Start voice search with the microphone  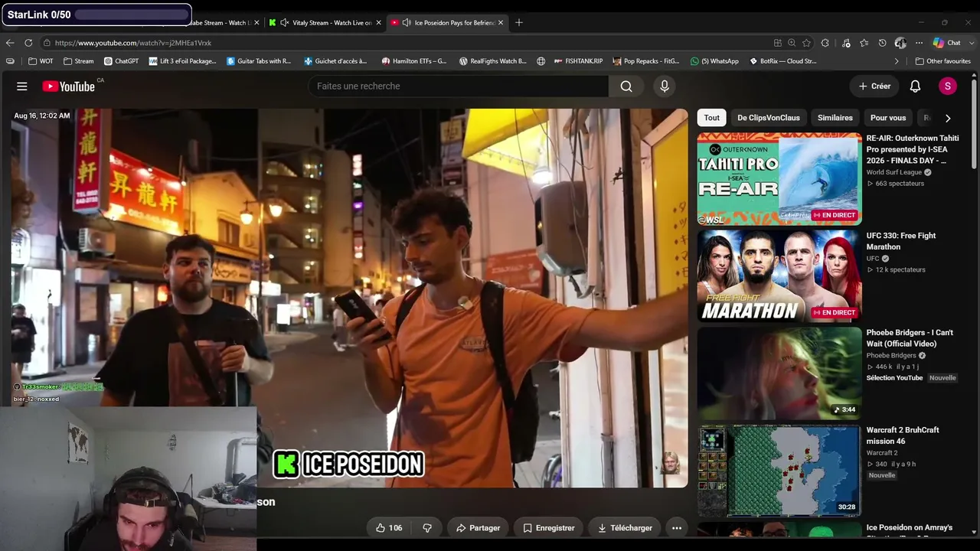pyautogui.click(x=665, y=86)
